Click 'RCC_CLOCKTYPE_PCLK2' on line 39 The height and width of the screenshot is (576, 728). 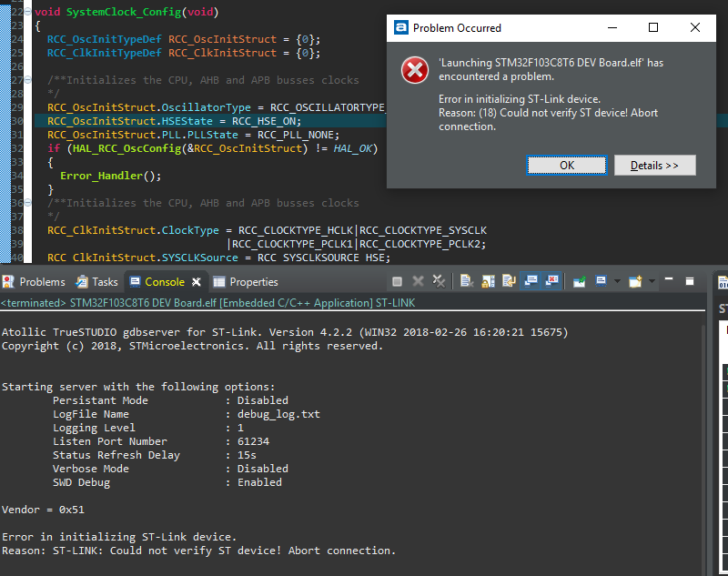tap(420, 244)
